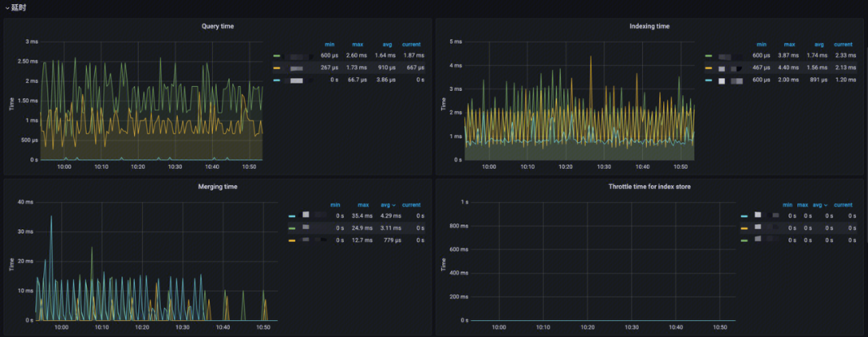This screenshot has height=337, width=868.
Task: Click cyan series color swatch in Indexing time legend
Action: pos(709,80)
